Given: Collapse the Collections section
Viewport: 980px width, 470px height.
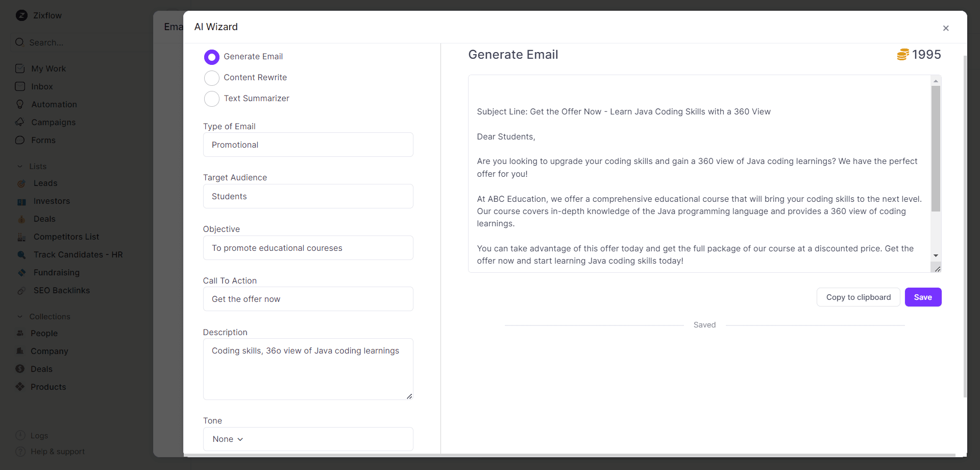Looking at the screenshot, I should 20,316.
